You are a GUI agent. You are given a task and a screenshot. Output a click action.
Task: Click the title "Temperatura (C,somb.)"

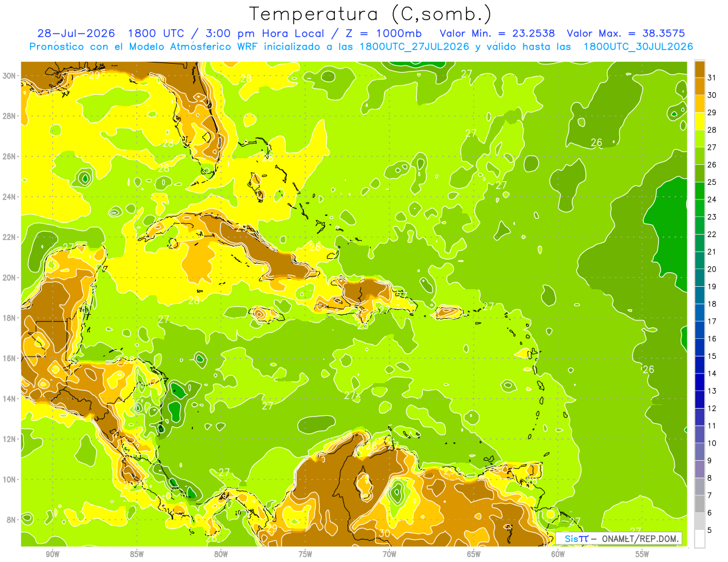(370, 15)
